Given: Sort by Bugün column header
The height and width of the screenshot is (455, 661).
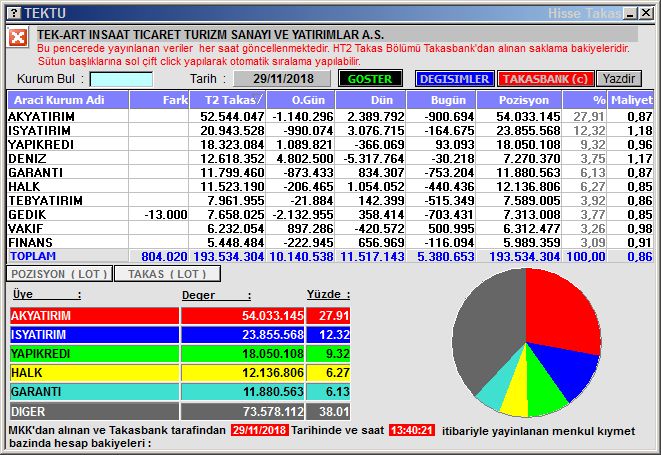Looking at the screenshot, I should 441,100.
